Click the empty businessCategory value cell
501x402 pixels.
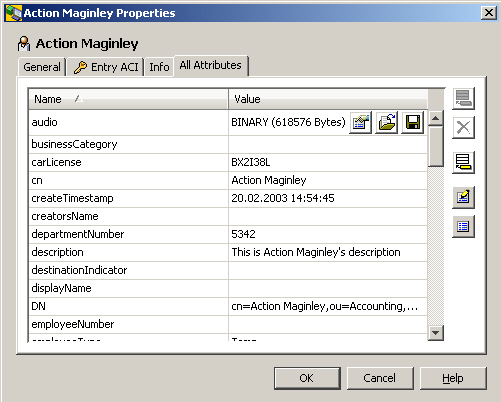coord(328,144)
